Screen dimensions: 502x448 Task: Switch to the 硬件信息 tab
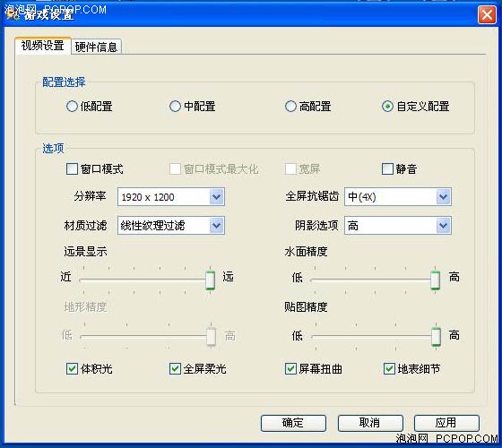96,47
